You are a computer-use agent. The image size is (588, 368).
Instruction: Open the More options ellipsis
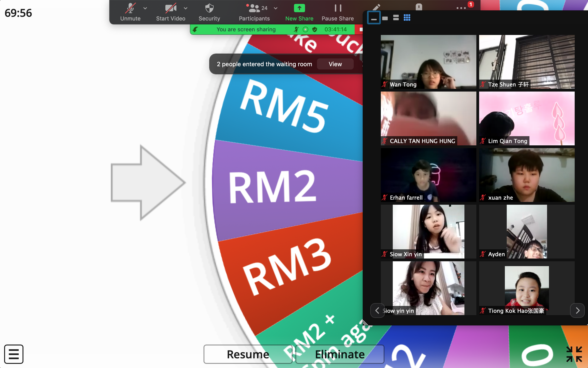[461, 8]
